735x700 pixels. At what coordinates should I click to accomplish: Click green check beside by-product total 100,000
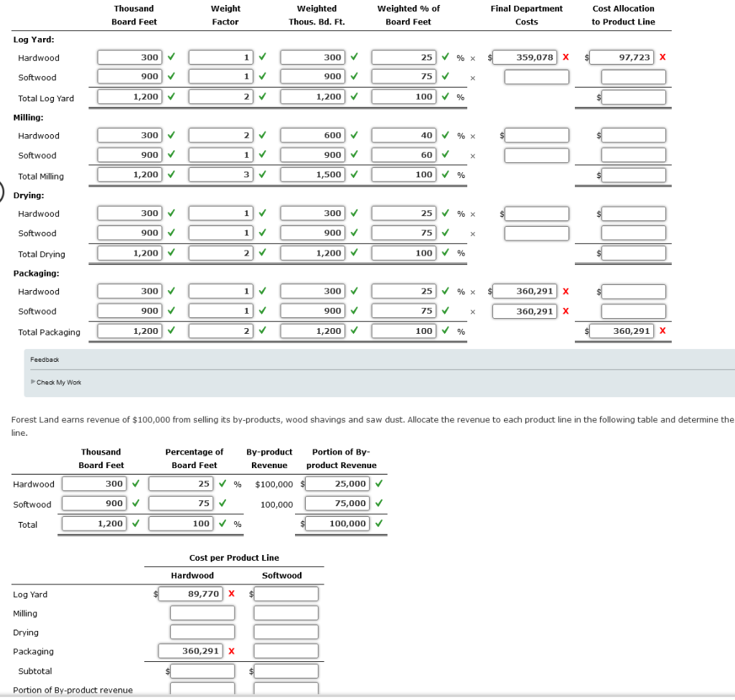click(x=379, y=523)
